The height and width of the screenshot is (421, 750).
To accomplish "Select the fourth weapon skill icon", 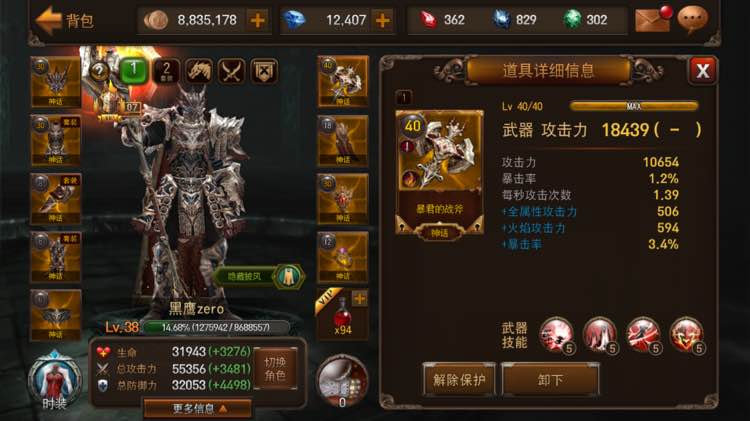I will tap(687, 335).
